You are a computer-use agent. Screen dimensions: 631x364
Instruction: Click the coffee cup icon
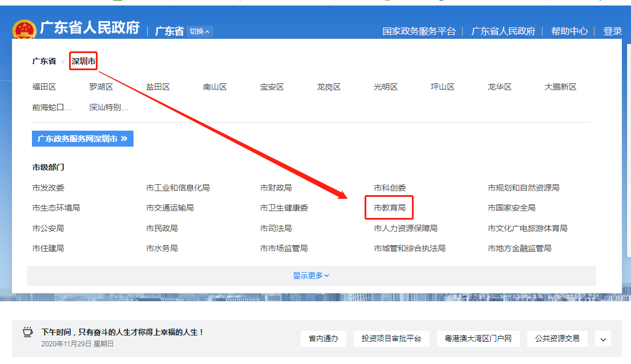tap(27, 332)
